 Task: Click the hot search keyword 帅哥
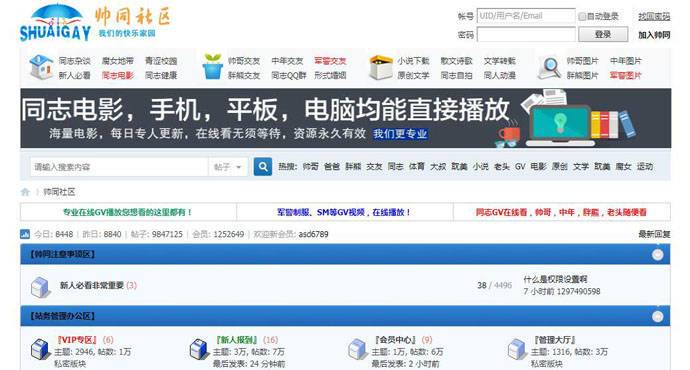(x=310, y=167)
